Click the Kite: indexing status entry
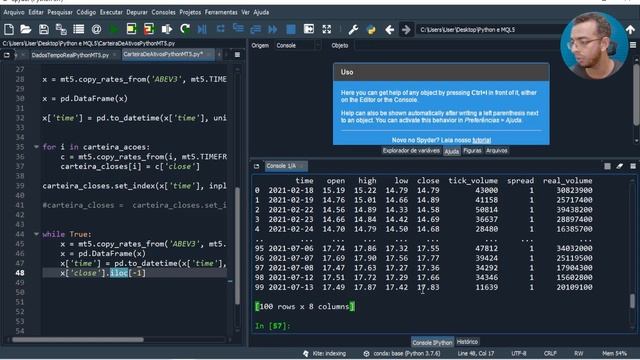This screenshot has height=360, width=640. [x=324, y=353]
